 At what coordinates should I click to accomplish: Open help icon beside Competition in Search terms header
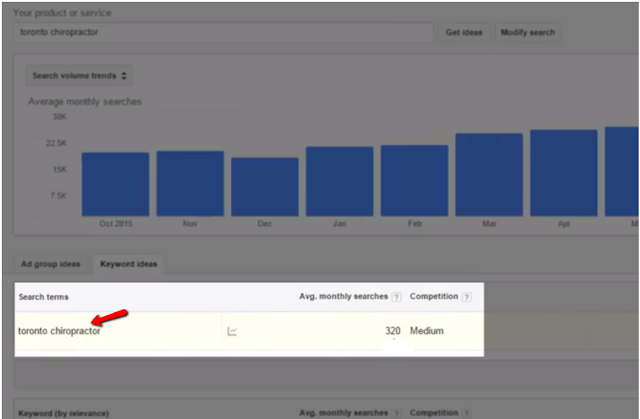coord(467,297)
